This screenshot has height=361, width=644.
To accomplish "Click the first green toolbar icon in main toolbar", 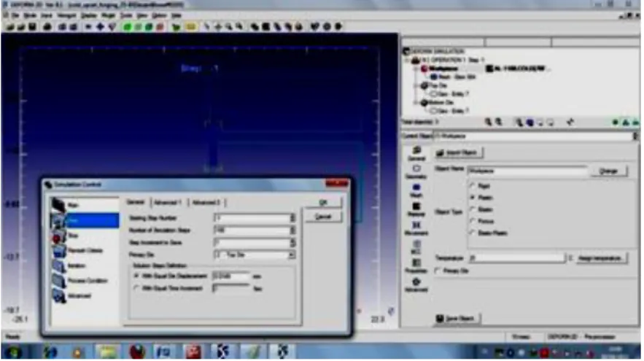I will 128,27.
